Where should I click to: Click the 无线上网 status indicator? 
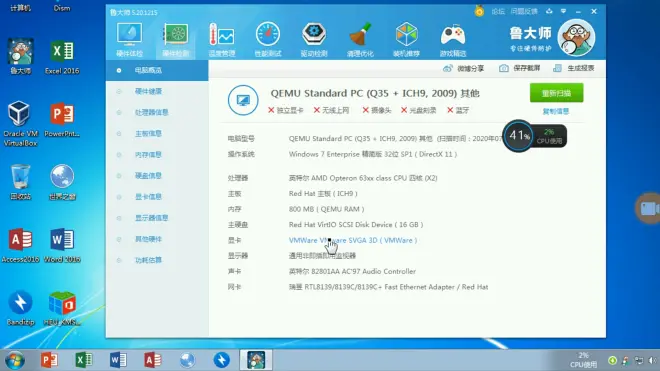[x=331, y=110]
